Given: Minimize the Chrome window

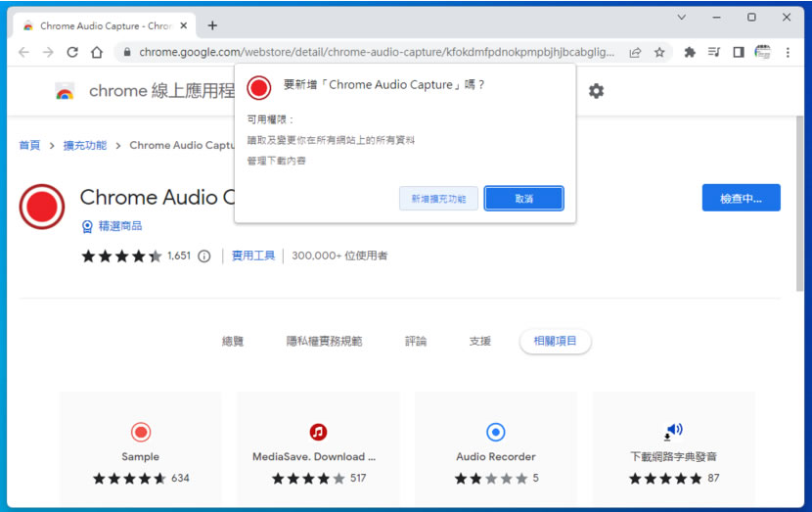Looking at the screenshot, I should click(716, 17).
